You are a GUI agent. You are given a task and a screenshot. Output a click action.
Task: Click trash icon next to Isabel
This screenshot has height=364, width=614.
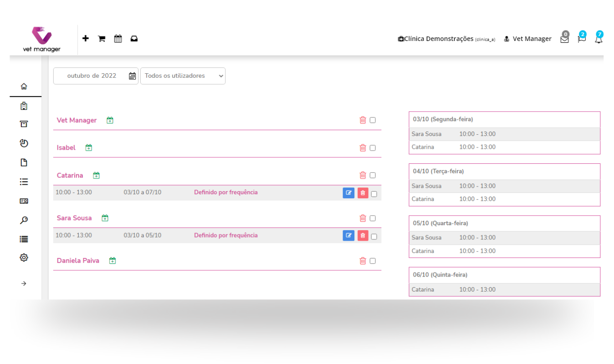[363, 148]
